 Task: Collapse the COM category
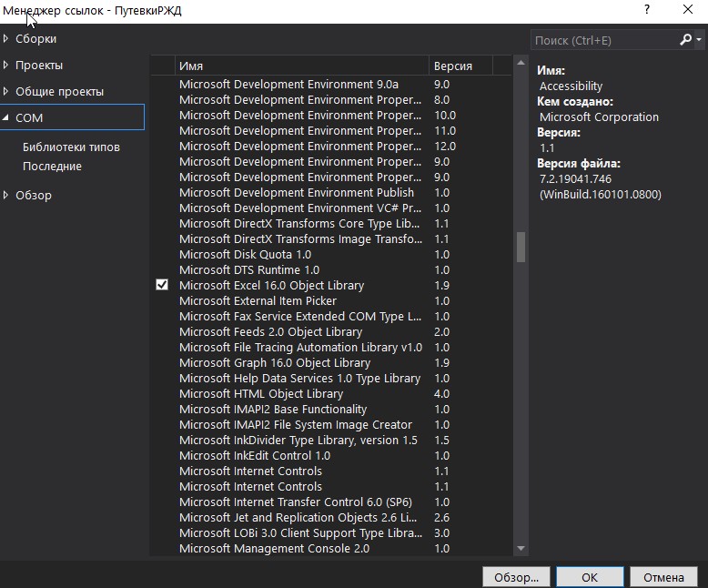(x=6, y=117)
